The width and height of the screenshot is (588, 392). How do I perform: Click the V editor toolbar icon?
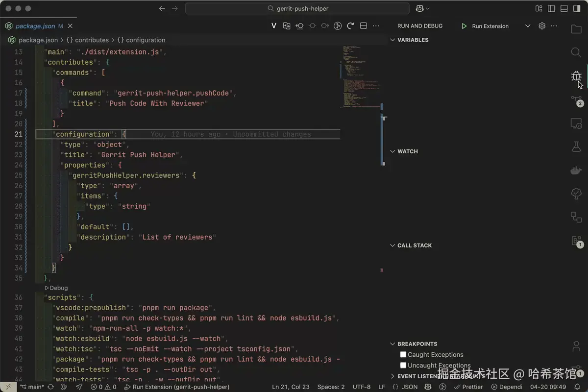tap(274, 26)
